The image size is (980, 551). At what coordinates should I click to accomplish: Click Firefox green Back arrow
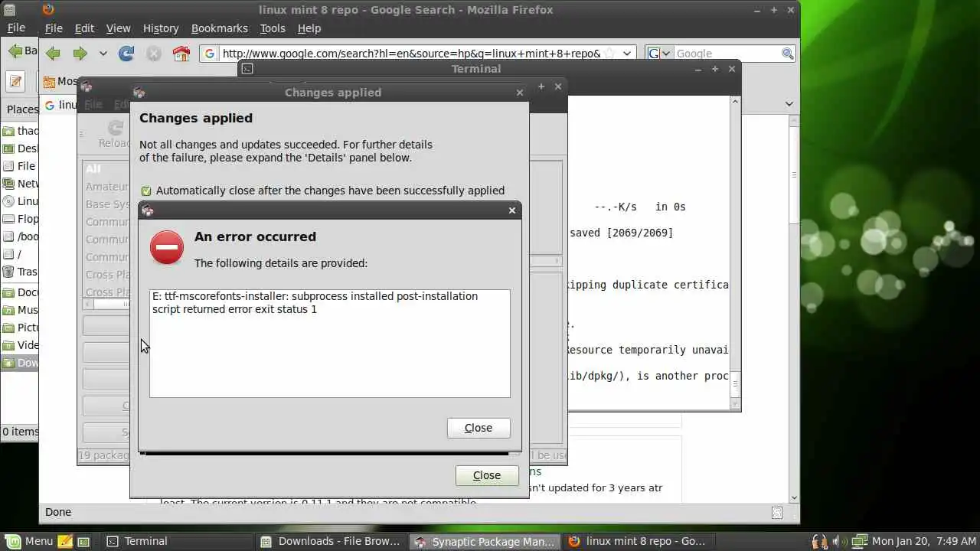pyautogui.click(x=53, y=54)
